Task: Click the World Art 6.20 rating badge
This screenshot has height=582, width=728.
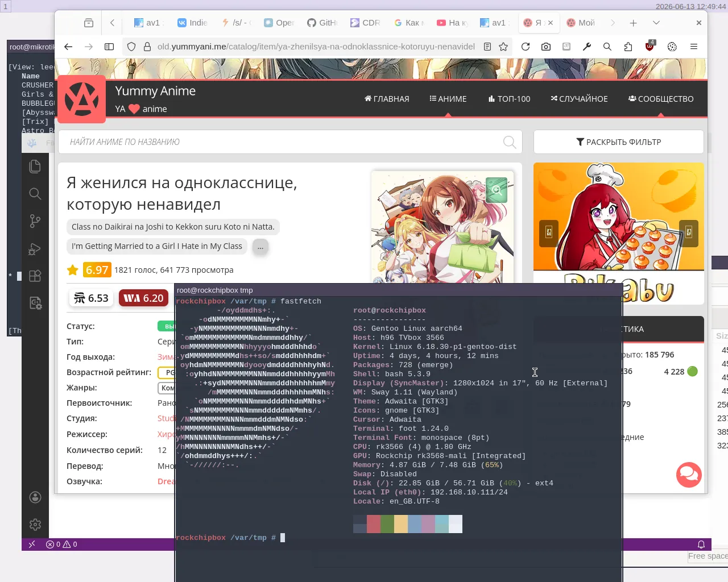Action: tap(143, 298)
